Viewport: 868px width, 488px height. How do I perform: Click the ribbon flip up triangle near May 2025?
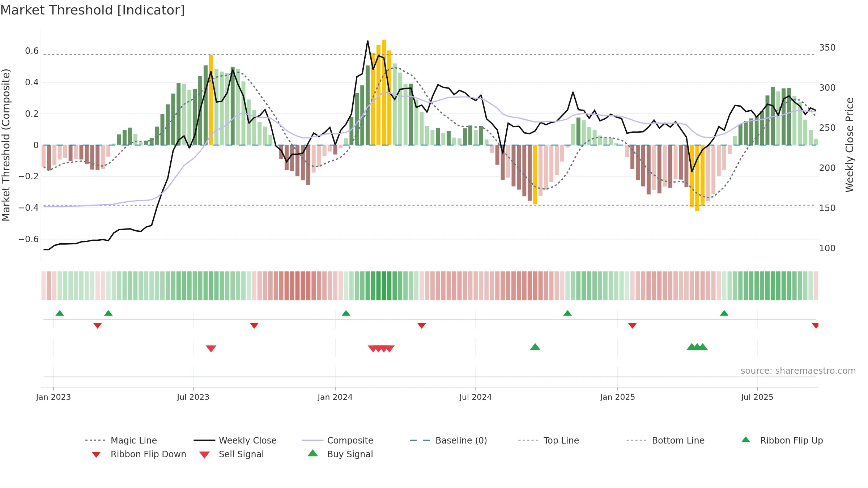724,313
